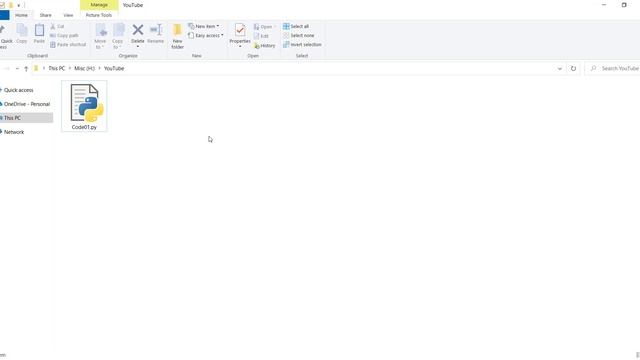
Task: Open the Easy access dropdown
Action: [x=206, y=36]
